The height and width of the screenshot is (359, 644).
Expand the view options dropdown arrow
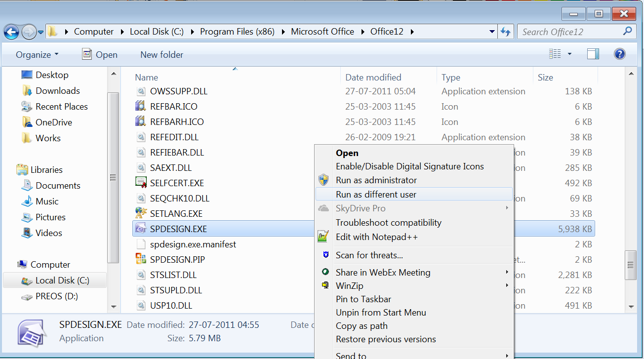pos(569,54)
